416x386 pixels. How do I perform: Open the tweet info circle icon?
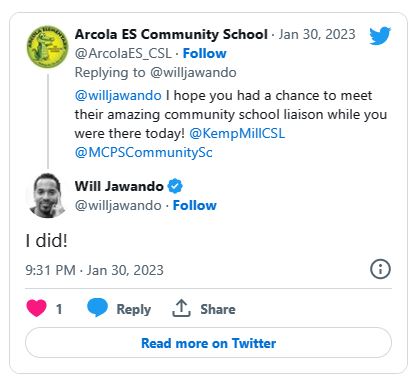click(x=380, y=269)
